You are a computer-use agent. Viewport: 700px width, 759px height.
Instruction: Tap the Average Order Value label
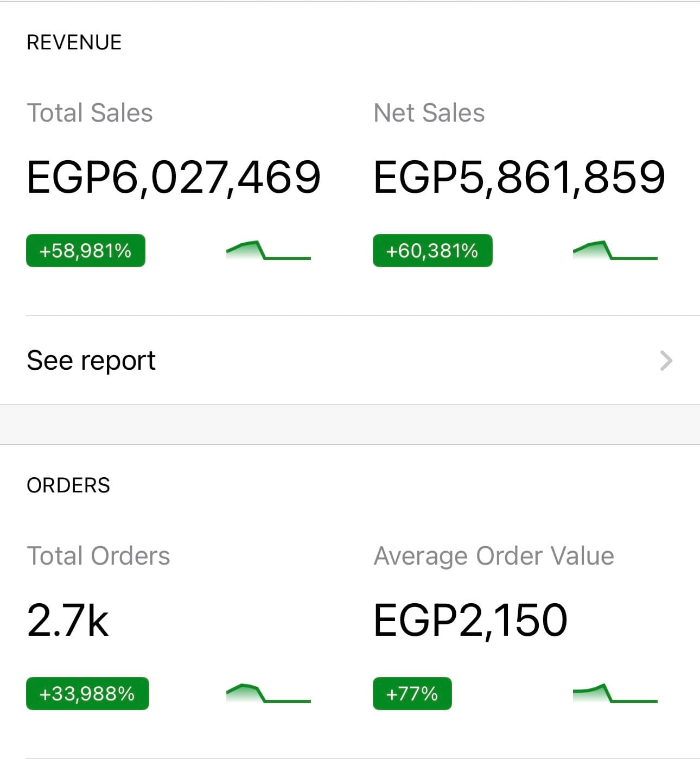coord(494,556)
